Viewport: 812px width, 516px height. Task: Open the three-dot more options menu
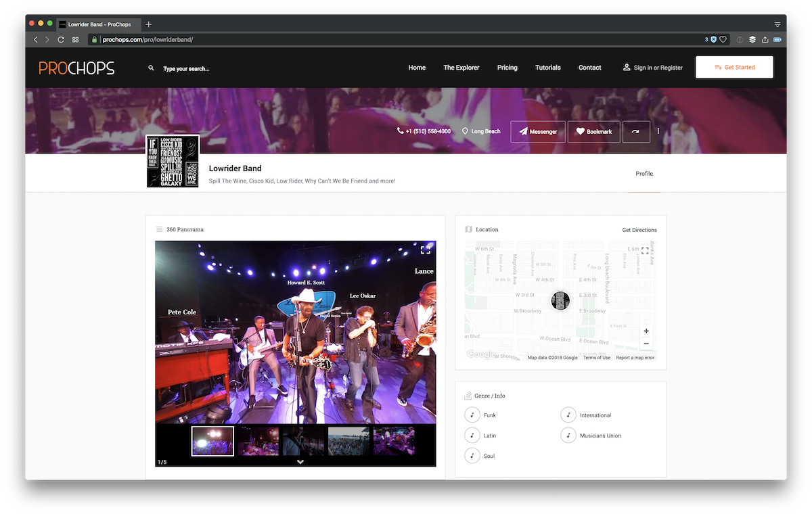[x=658, y=132]
